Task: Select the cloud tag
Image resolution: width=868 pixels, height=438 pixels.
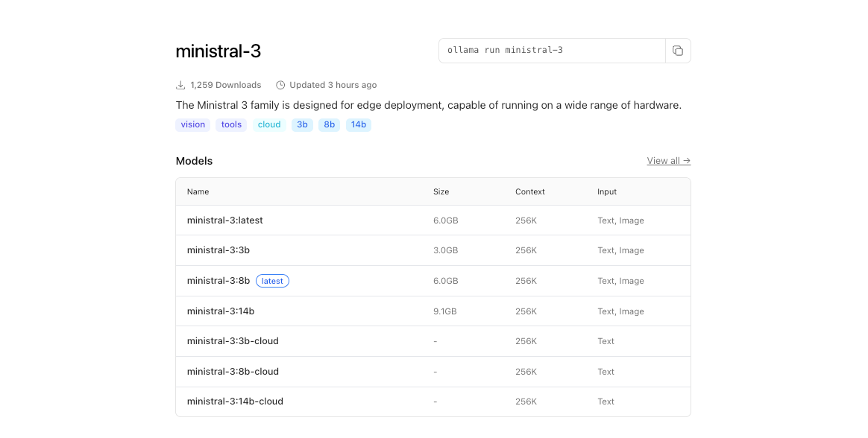Action: [x=269, y=124]
